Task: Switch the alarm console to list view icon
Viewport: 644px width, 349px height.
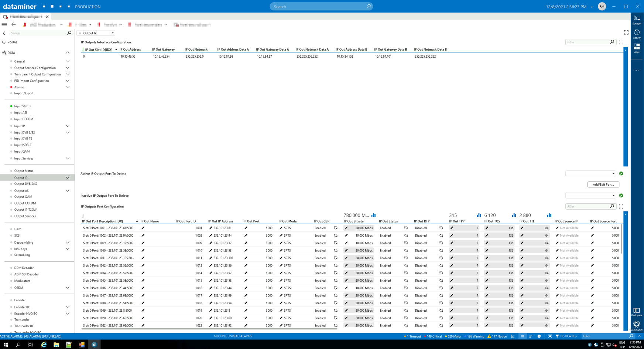Action: (x=523, y=336)
